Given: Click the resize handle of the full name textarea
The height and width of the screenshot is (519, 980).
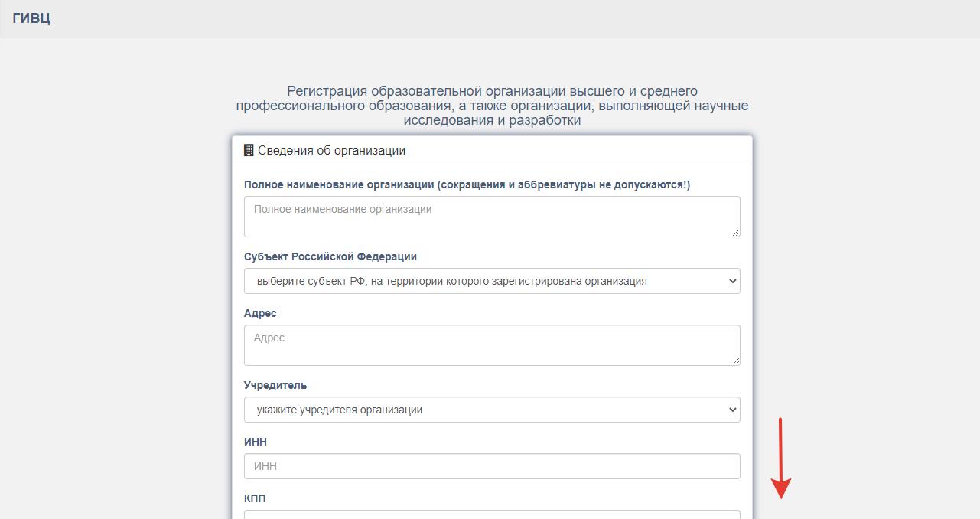Looking at the screenshot, I should pos(736,233).
